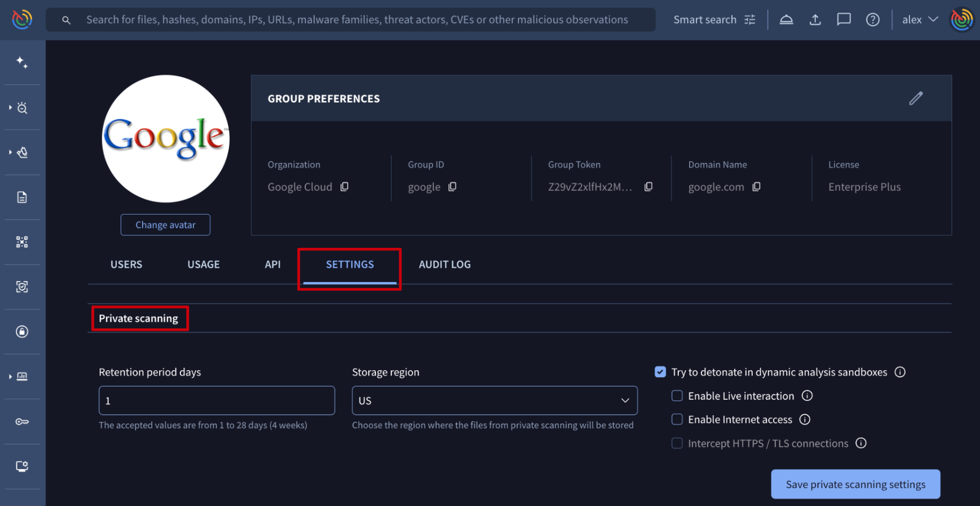Copy the Organization value Google Cloud

click(344, 187)
